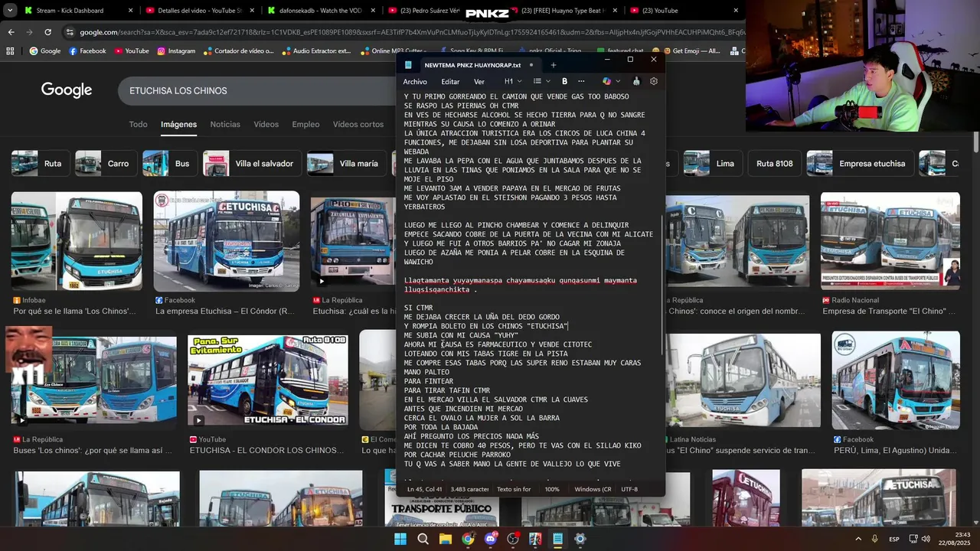Go back in Chrome

click(x=11, y=32)
